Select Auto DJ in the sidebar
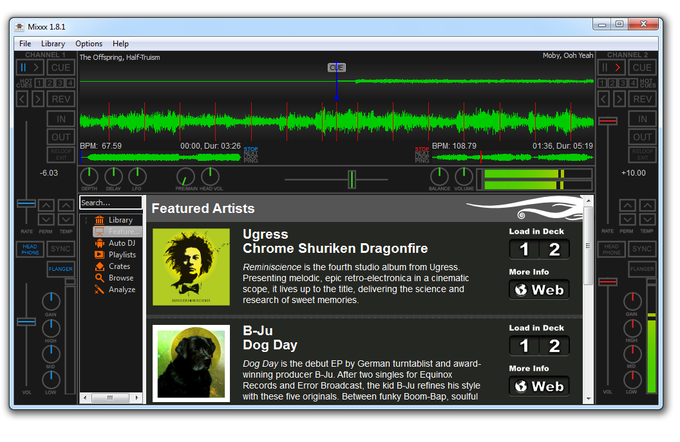The width and height of the screenshot is (680, 442). 122,243
